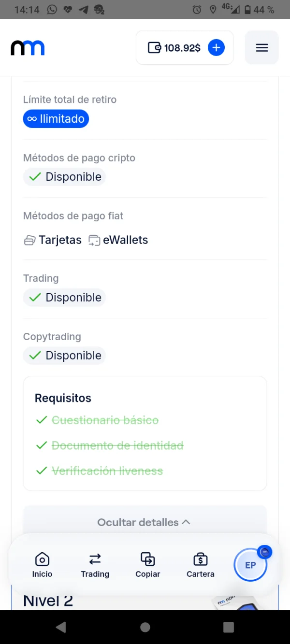Tap Disponible under Métodos de pago cripto
The image size is (290, 644).
point(64,177)
